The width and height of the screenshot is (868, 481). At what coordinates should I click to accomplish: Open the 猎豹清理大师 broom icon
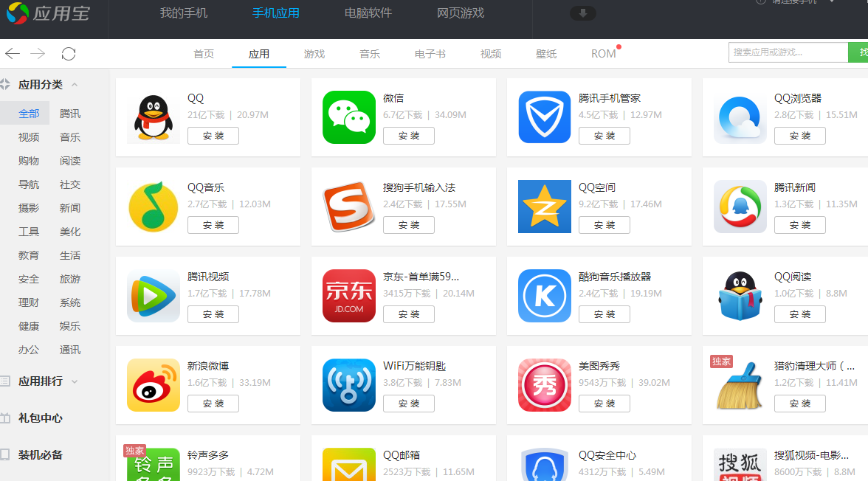tap(740, 384)
